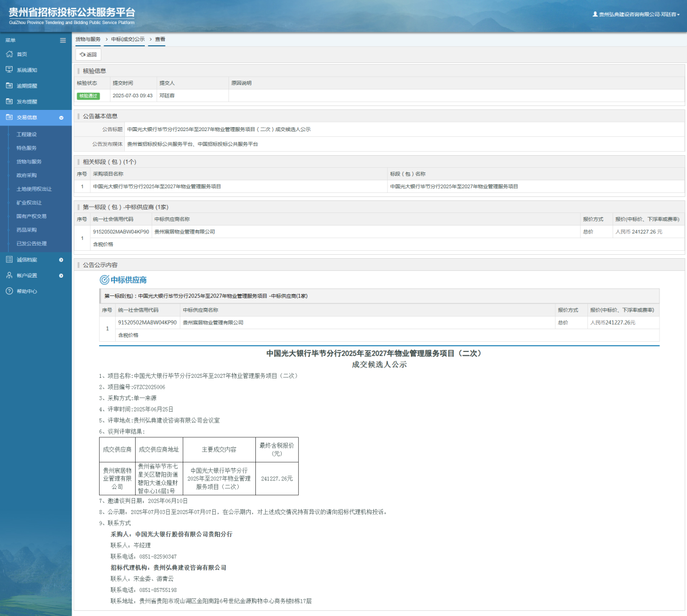
Task: Expand the 帐户设置 arrow
Action: coord(61,276)
